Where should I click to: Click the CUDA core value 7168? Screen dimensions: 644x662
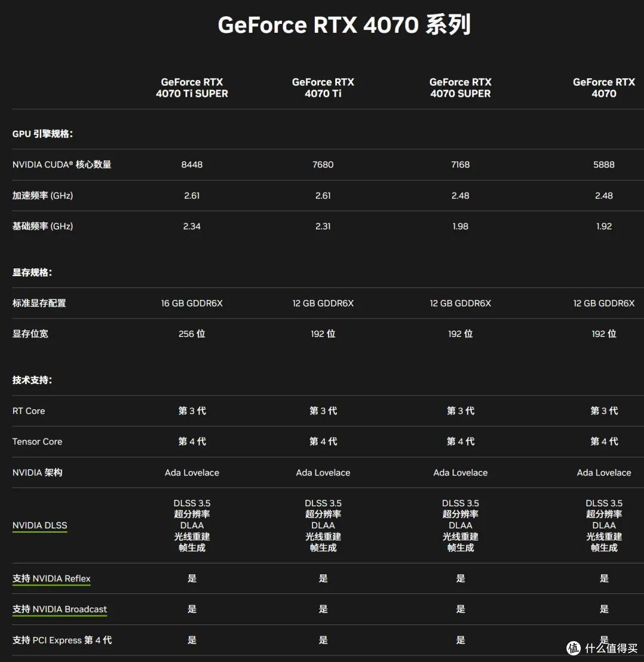point(460,165)
